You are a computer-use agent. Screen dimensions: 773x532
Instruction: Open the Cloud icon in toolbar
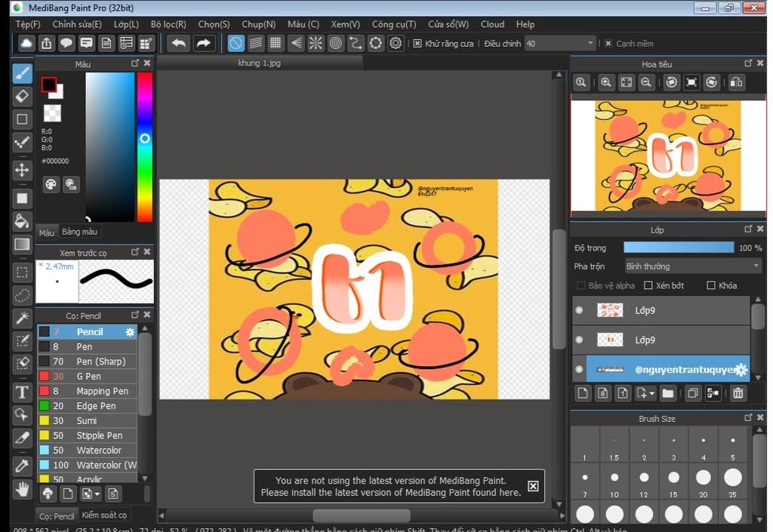coord(26,43)
